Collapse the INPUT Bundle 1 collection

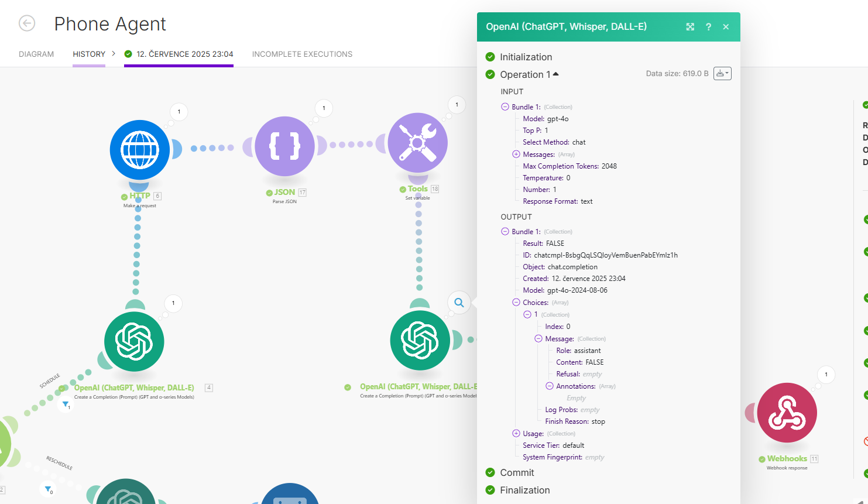coord(505,107)
